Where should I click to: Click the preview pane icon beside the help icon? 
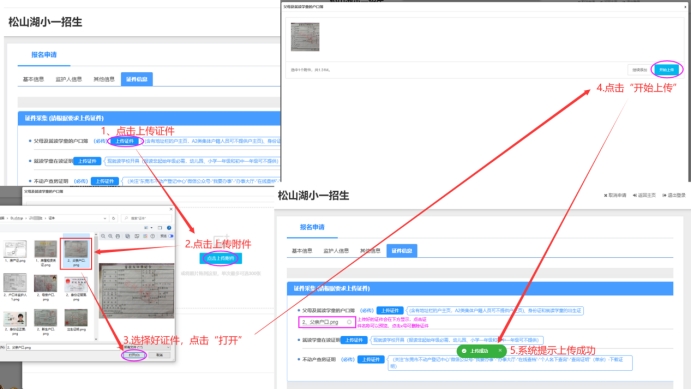(x=160, y=228)
